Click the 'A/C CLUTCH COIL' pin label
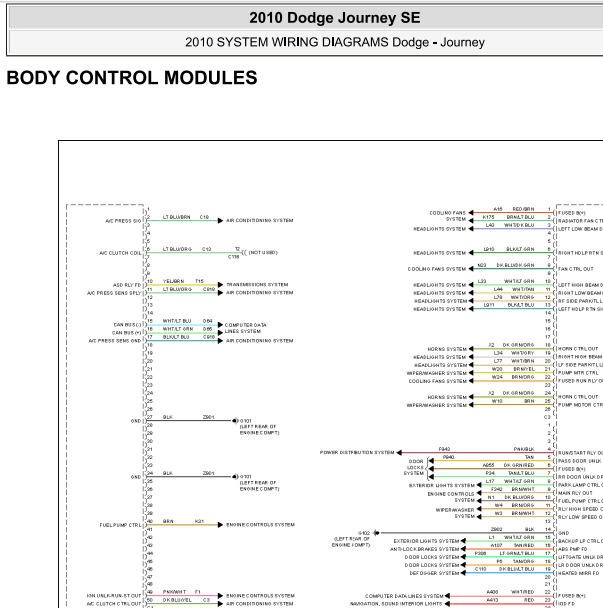603x608 pixels. pyautogui.click(x=120, y=253)
